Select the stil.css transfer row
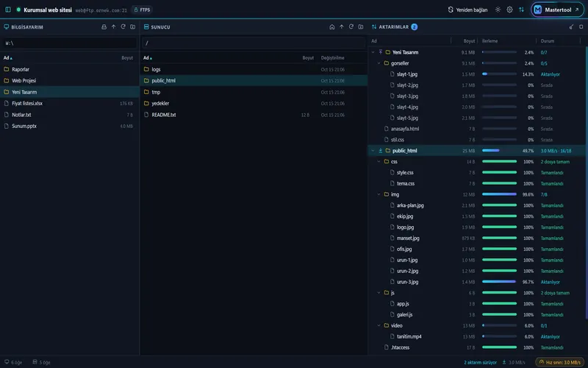This screenshot has width=588, height=368. pos(476,140)
